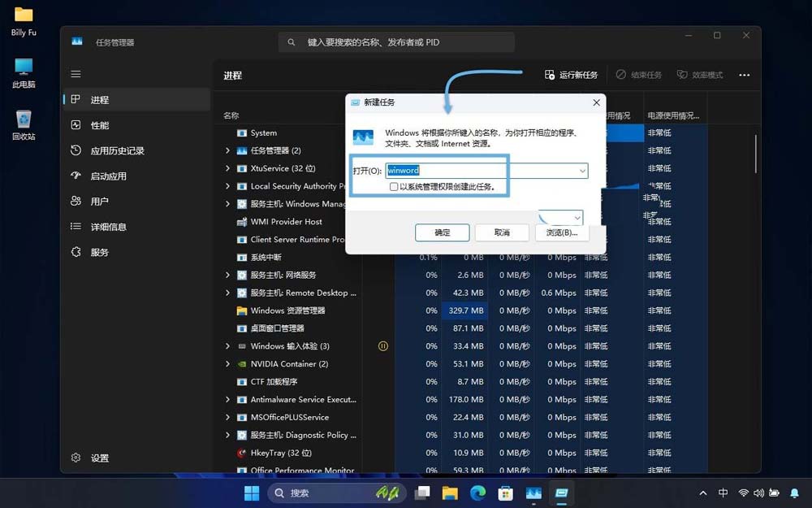Expand 服务主机: Windows Manag process group
The height and width of the screenshot is (508, 812).
pyautogui.click(x=227, y=204)
